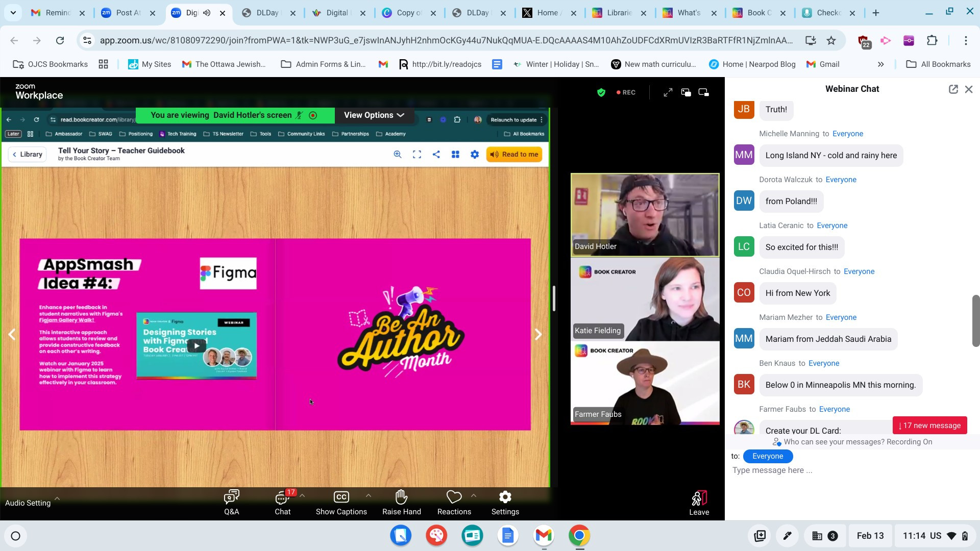Go to next book page arrow

[538, 334]
